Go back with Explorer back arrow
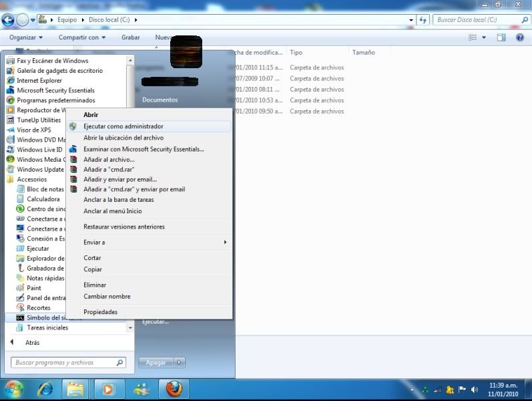Image resolution: width=532 pixels, height=401 pixels. pyautogui.click(x=8, y=20)
